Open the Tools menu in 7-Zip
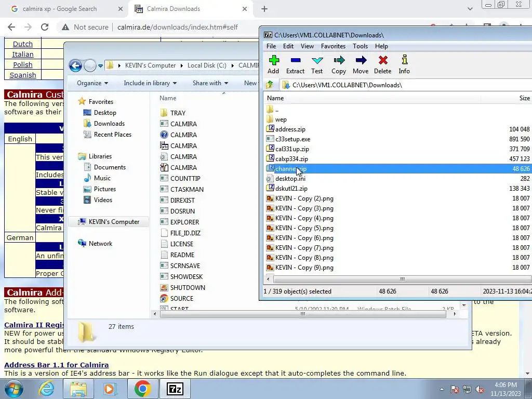This screenshot has width=532, height=399. pos(360,46)
